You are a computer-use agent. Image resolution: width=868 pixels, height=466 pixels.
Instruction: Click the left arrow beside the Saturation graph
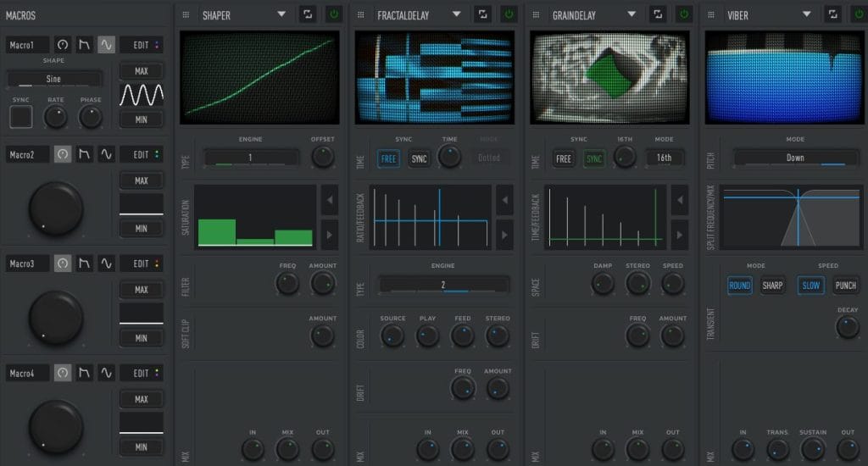[x=329, y=200]
